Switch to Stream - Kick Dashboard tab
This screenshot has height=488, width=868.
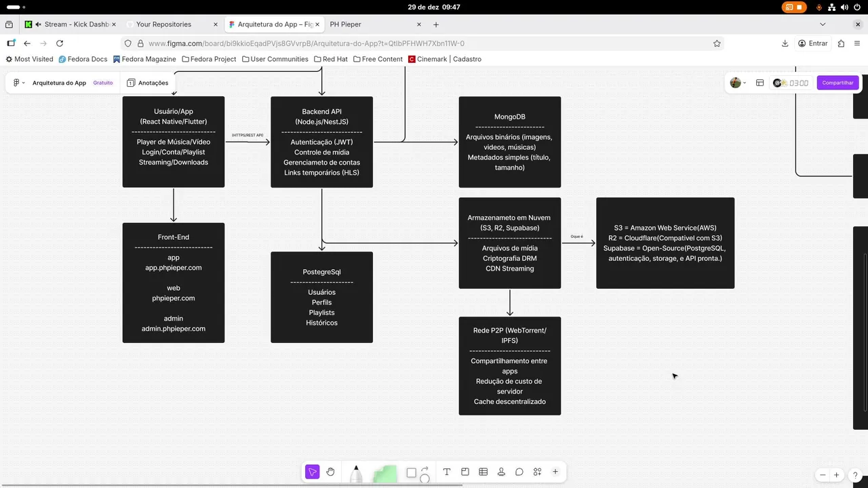70,24
